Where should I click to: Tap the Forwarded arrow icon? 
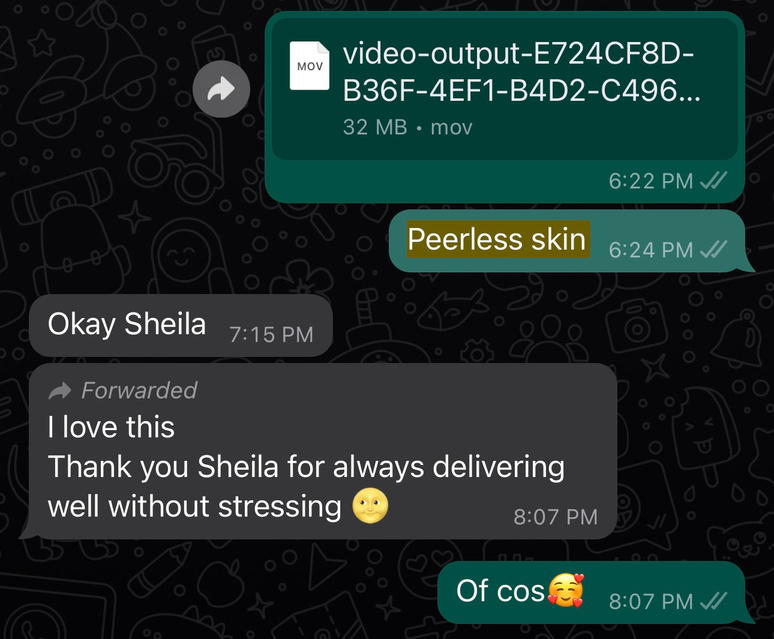60,391
